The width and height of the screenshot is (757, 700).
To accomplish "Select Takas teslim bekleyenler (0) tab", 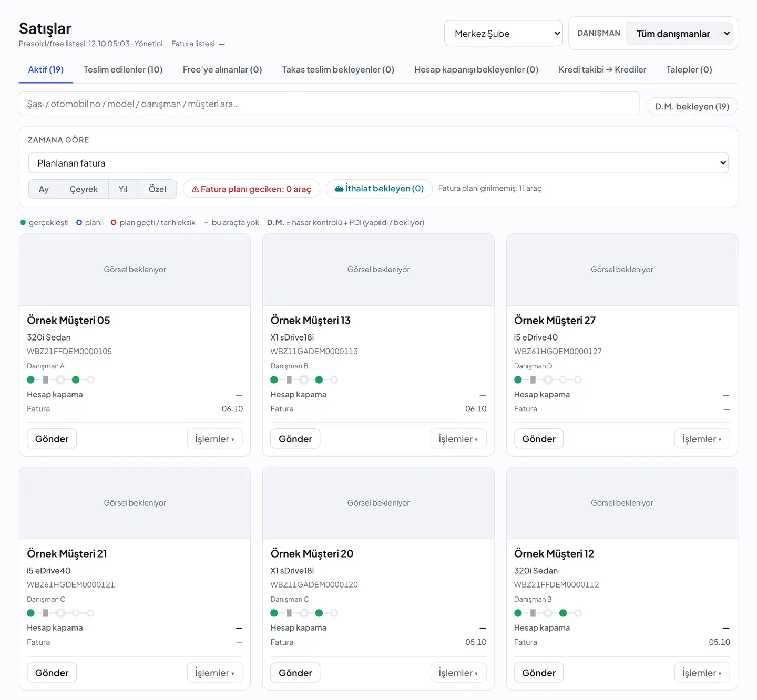I will (338, 70).
